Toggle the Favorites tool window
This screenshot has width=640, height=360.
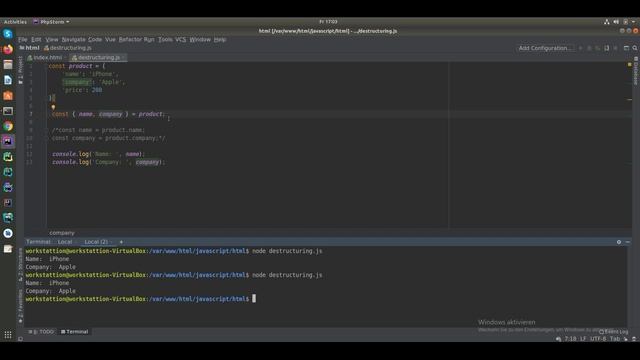tap(20, 306)
